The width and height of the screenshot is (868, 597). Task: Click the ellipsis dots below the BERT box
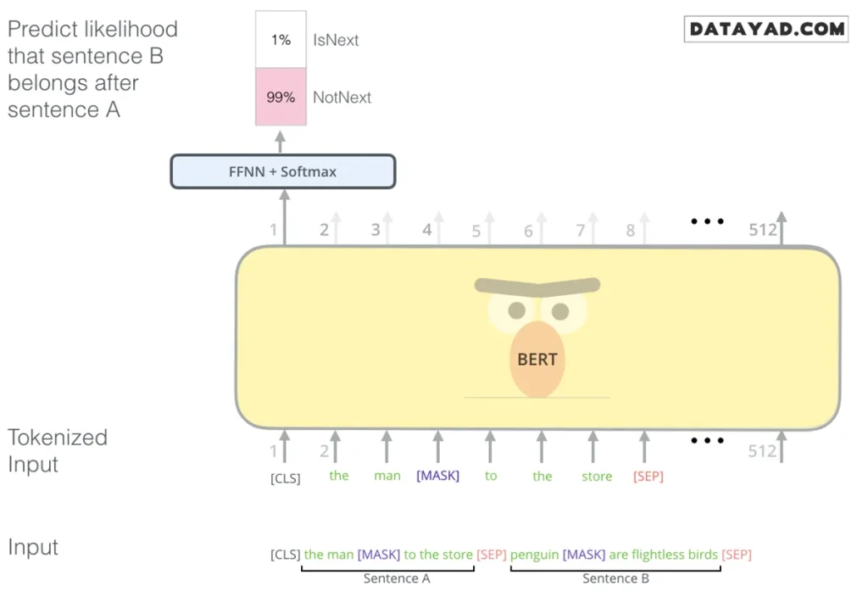[x=707, y=441]
